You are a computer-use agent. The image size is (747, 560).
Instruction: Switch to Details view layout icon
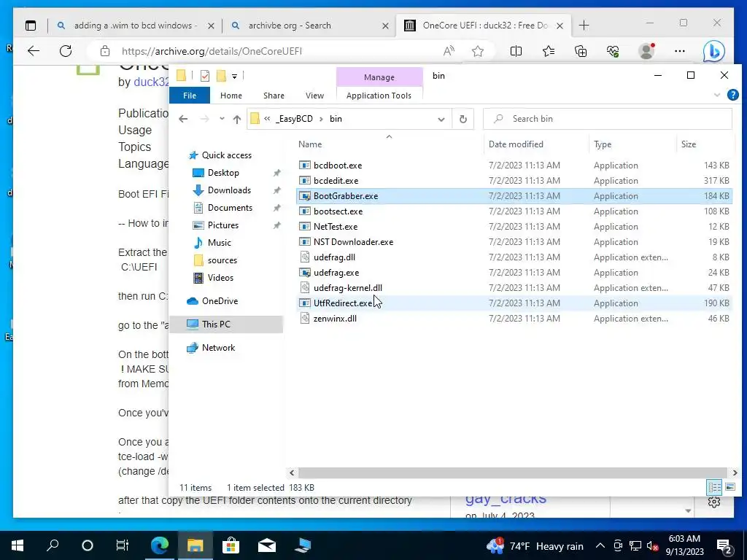[x=715, y=487]
